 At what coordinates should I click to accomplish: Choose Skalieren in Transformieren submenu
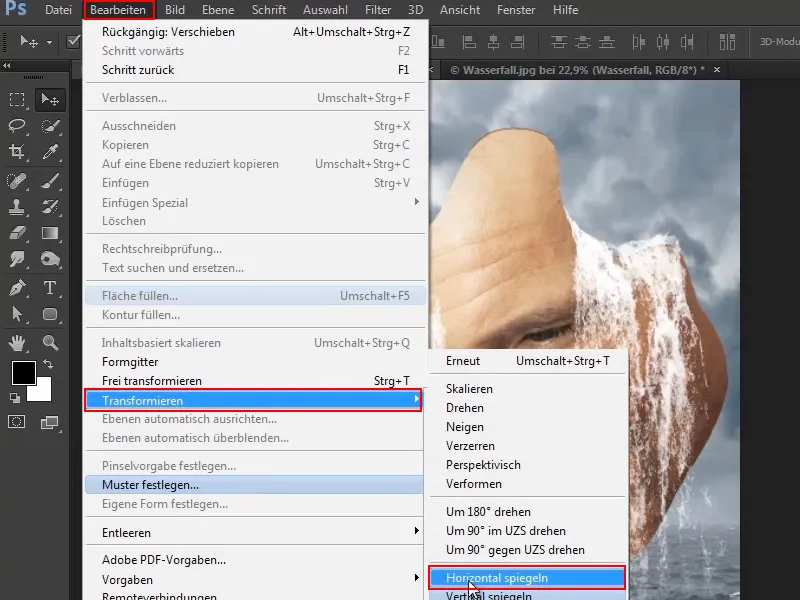(527, 389)
